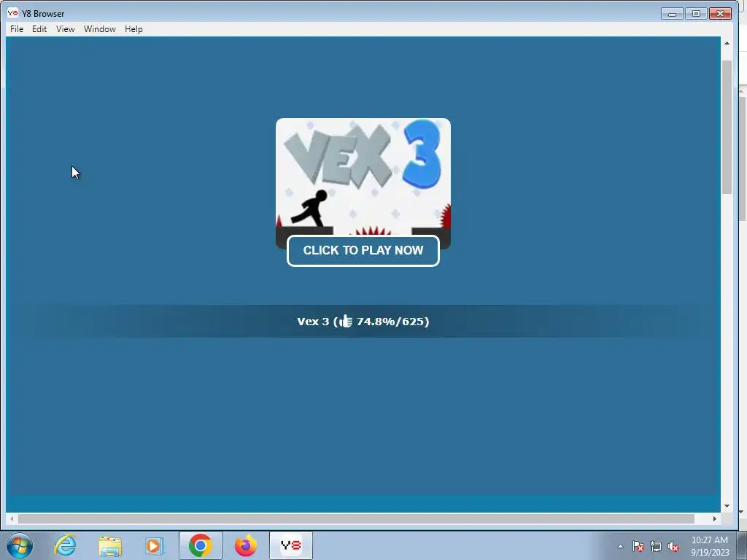
Task: Launch Firefox from the taskbar
Action: pyautogui.click(x=245, y=545)
